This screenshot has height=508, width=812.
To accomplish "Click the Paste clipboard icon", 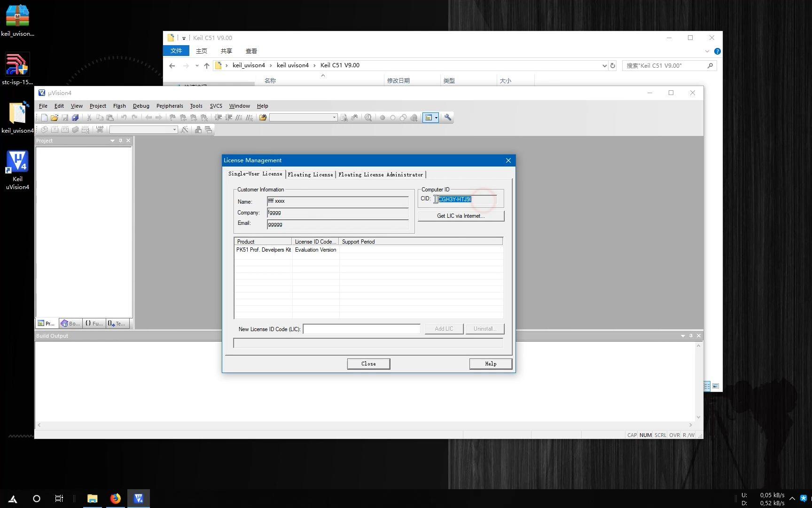I will 109,118.
